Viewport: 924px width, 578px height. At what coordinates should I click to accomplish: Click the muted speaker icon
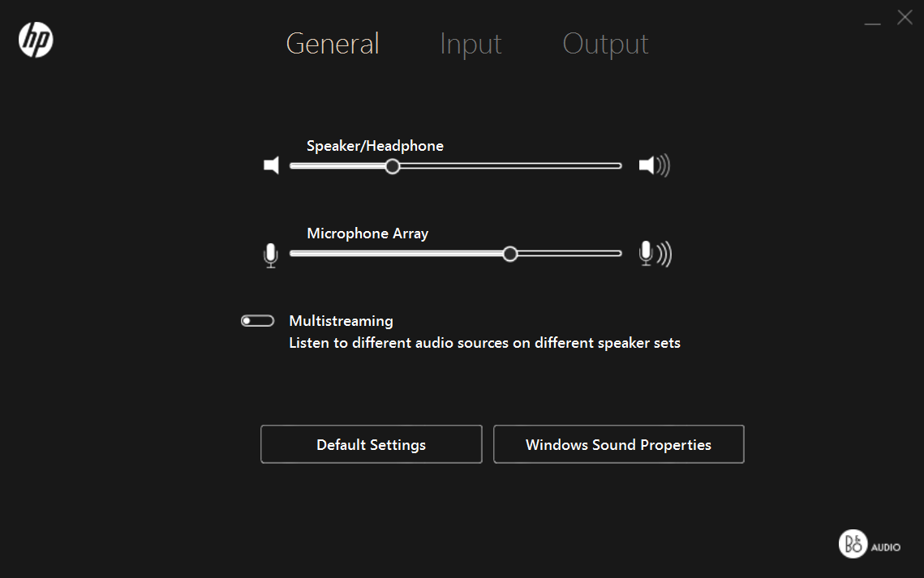pos(271,165)
